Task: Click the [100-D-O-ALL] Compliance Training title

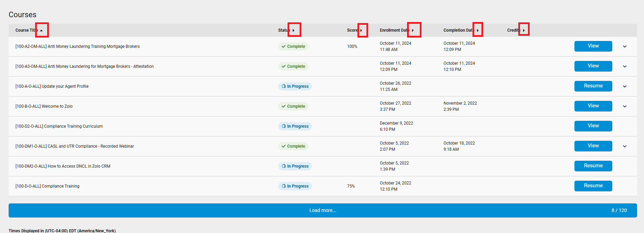Action: pyautogui.click(x=48, y=186)
